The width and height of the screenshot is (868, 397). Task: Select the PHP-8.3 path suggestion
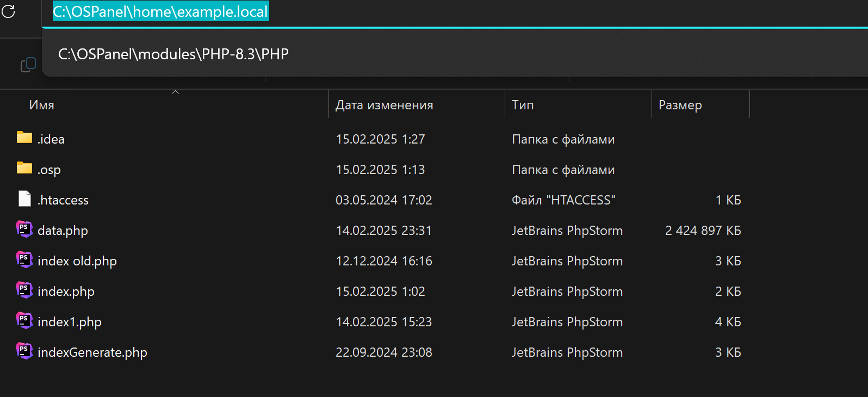pos(173,54)
